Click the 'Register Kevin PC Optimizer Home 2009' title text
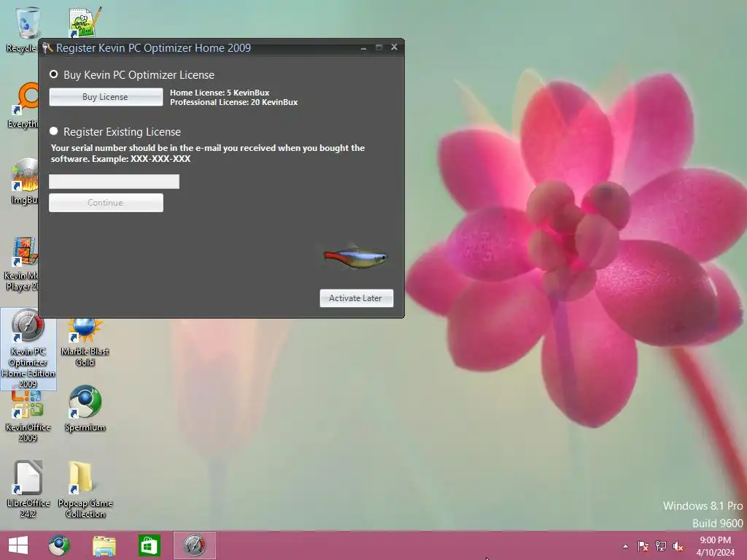 click(153, 47)
